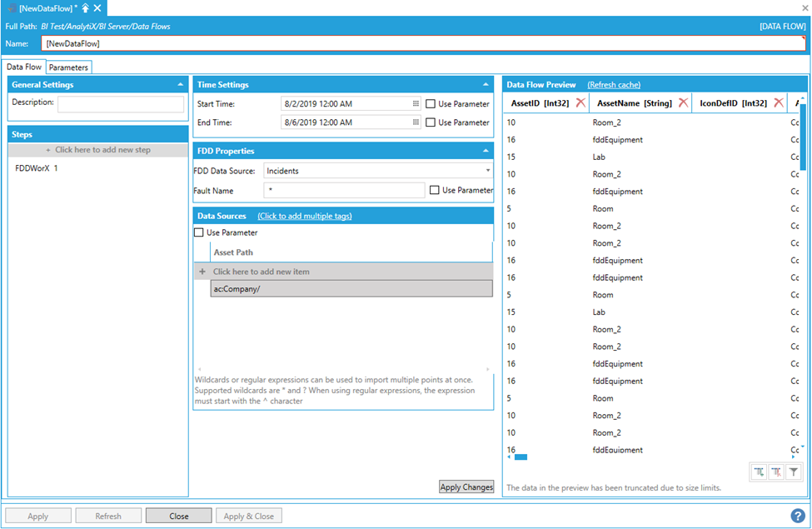This screenshot has width=812, height=529.
Task: Click the leftmost column icon beside the funnel
Action: (759, 472)
